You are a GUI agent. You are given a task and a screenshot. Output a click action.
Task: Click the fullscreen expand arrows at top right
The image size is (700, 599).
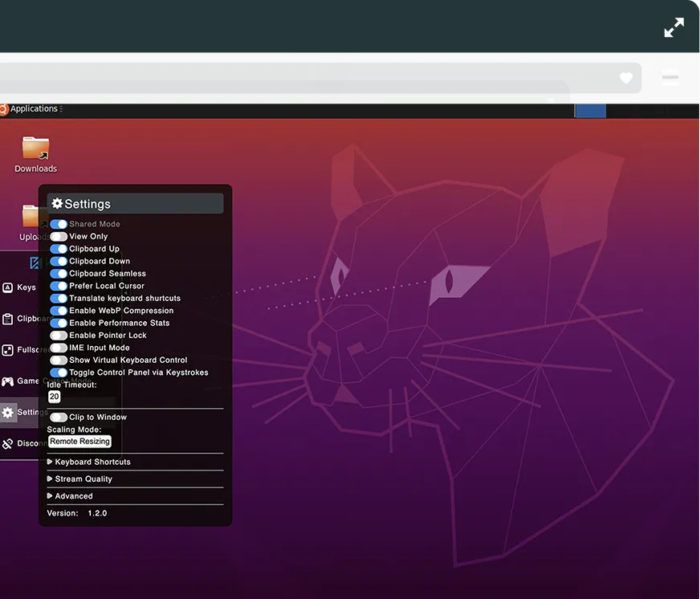674,27
